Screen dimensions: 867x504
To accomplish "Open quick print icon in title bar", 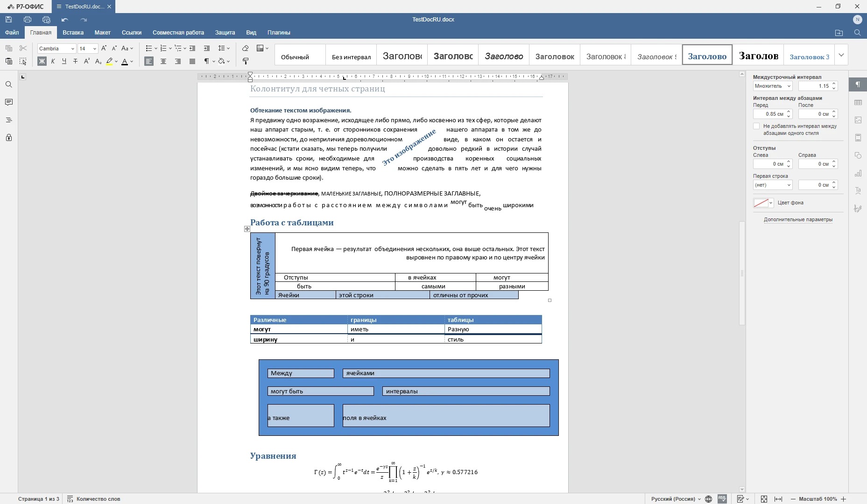I will click(x=46, y=20).
